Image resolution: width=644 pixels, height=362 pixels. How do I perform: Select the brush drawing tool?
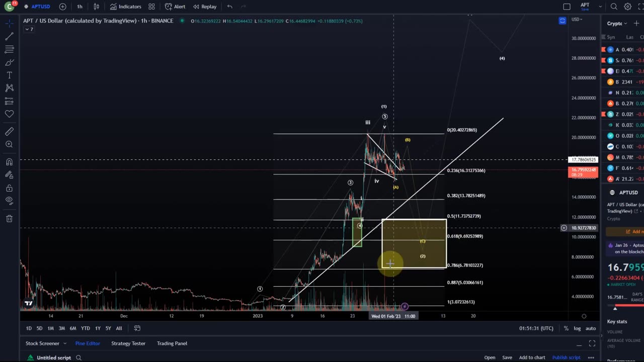[x=9, y=62]
